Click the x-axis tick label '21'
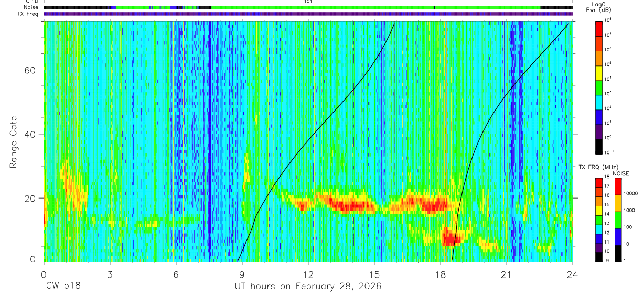 (x=507, y=274)
